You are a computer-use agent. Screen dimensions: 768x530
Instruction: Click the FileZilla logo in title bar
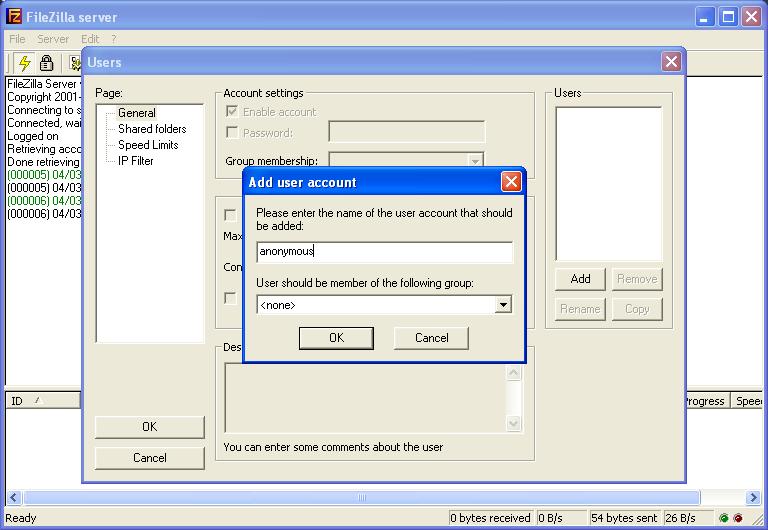14,17
